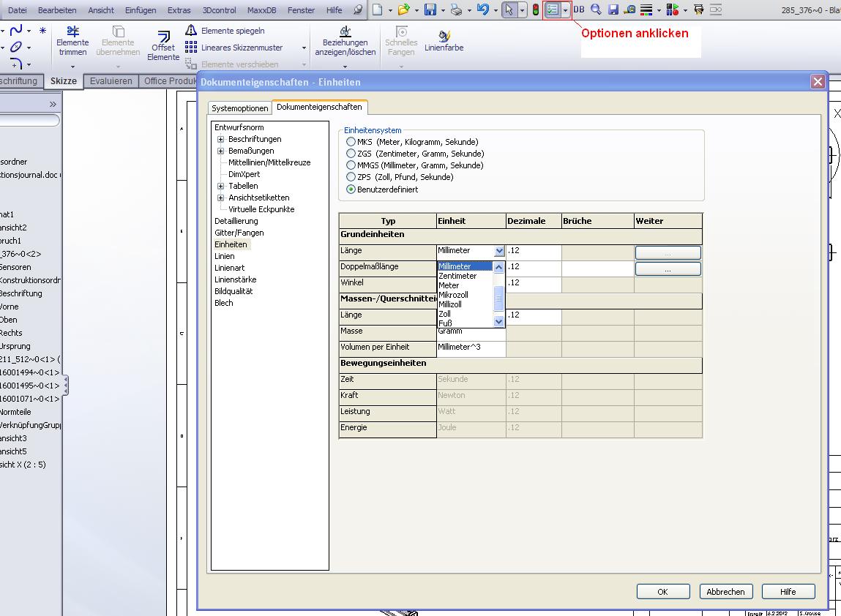The width and height of the screenshot is (841, 616).
Task: Open Lineares Skizzenmuster dropdown arrow
Action: point(304,48)
